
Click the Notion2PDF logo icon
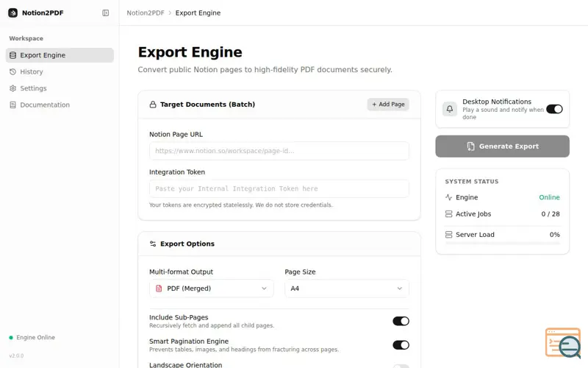[12, 13]
